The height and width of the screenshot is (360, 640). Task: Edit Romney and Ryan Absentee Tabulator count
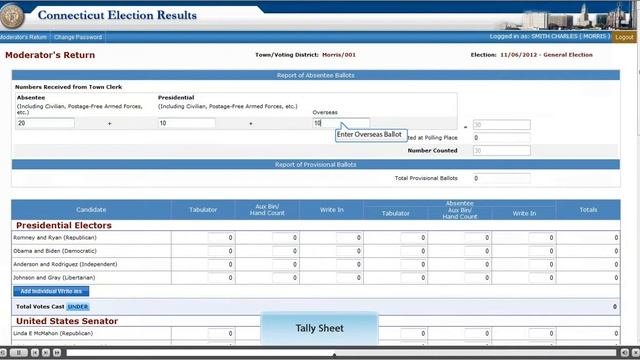click(413, 238)
